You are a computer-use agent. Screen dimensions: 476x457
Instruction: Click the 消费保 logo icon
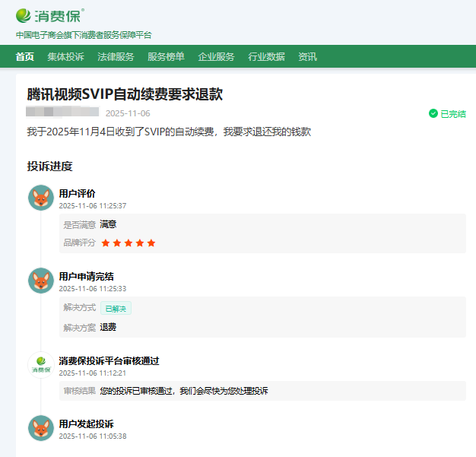24,15
